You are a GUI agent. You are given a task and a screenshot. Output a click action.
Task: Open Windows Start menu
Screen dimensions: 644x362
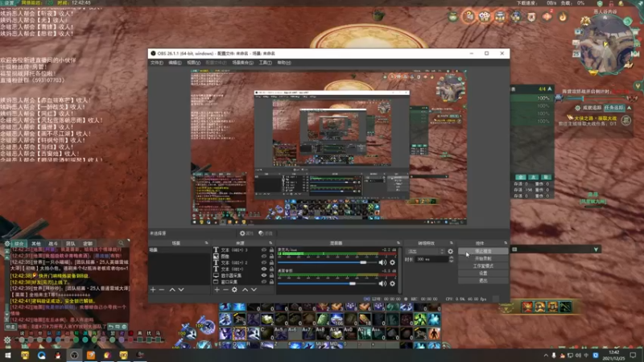(8, 355)
